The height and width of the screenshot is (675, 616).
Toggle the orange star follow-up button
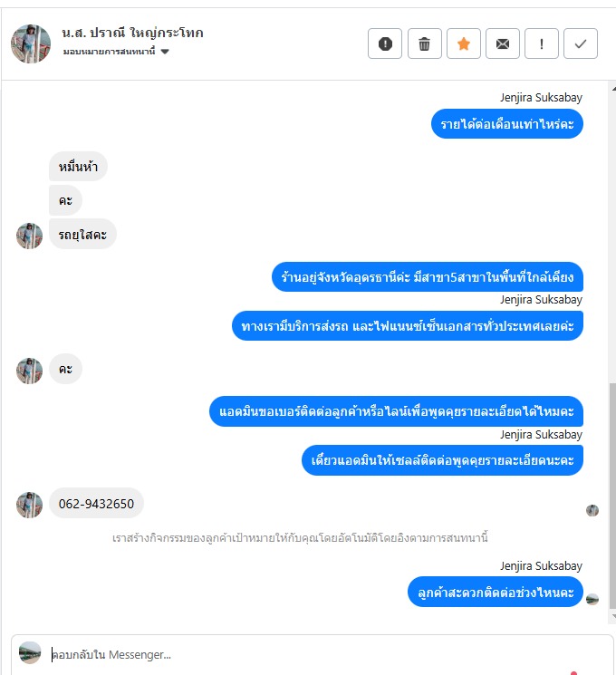[x=464, y=43]
